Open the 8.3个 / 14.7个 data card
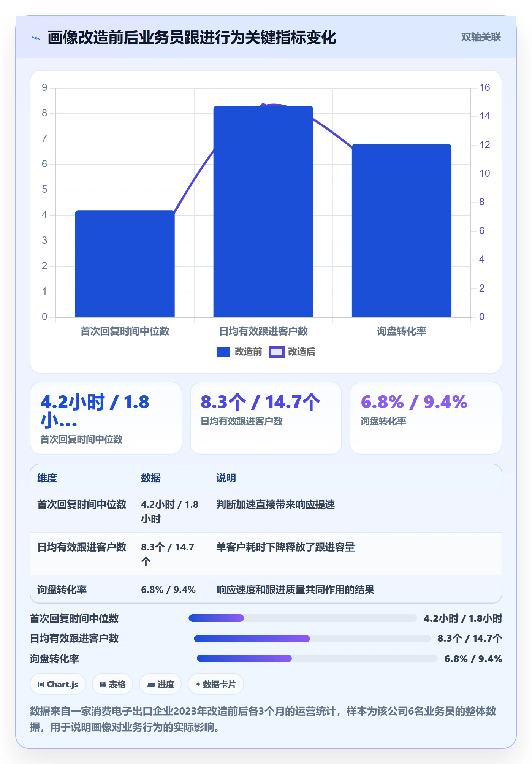 (x=266, y=418)
